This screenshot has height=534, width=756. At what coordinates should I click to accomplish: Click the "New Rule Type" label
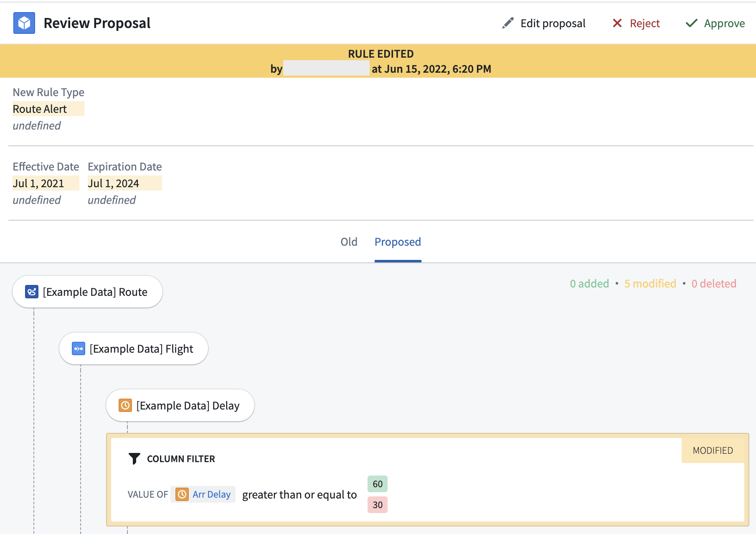pos(48,92)
